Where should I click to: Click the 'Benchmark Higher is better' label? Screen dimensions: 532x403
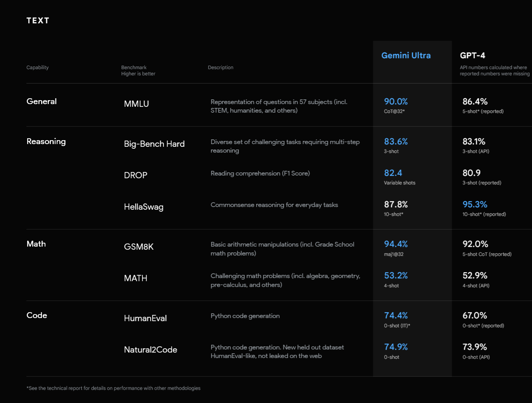click(138, 71)
